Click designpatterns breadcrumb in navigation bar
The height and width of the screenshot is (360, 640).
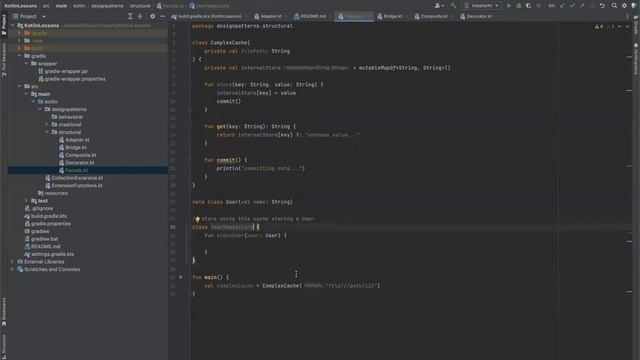(x=107, y=6)
